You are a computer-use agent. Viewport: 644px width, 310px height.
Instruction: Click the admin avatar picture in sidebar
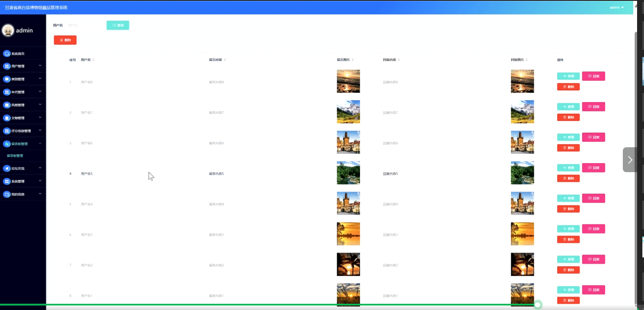[x=8, y=30]
